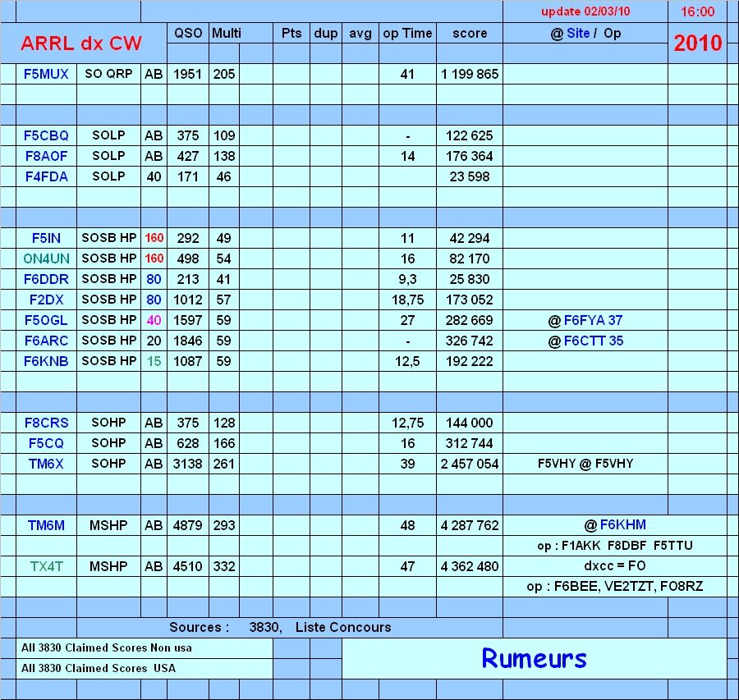Click the Sources : label
The image size is (739, 700).
[200, 628]
